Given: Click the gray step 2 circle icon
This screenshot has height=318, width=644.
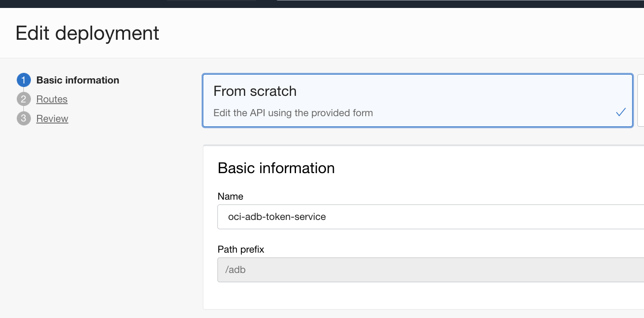Looking at the screenshot, I should coord(24,99).
